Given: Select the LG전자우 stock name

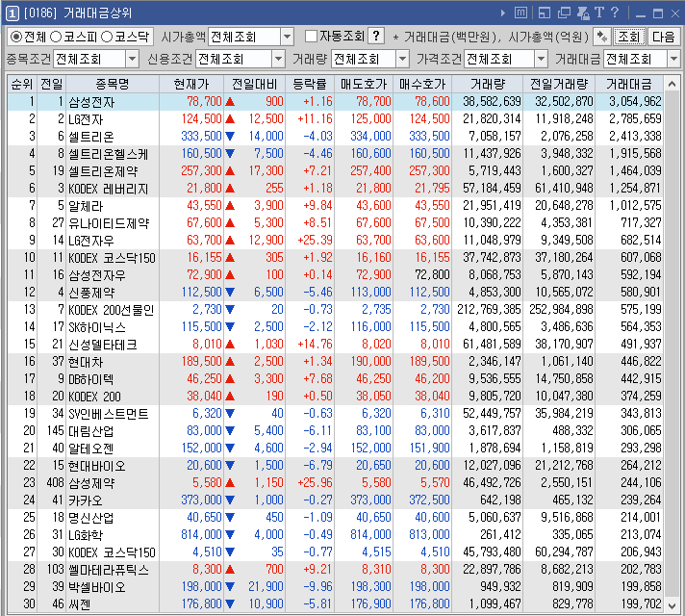Looking at the screenshot, I should coord(91,241).
